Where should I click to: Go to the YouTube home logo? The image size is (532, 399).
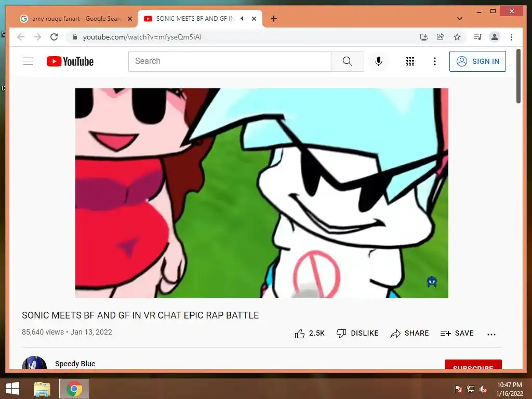click(70, 61)
